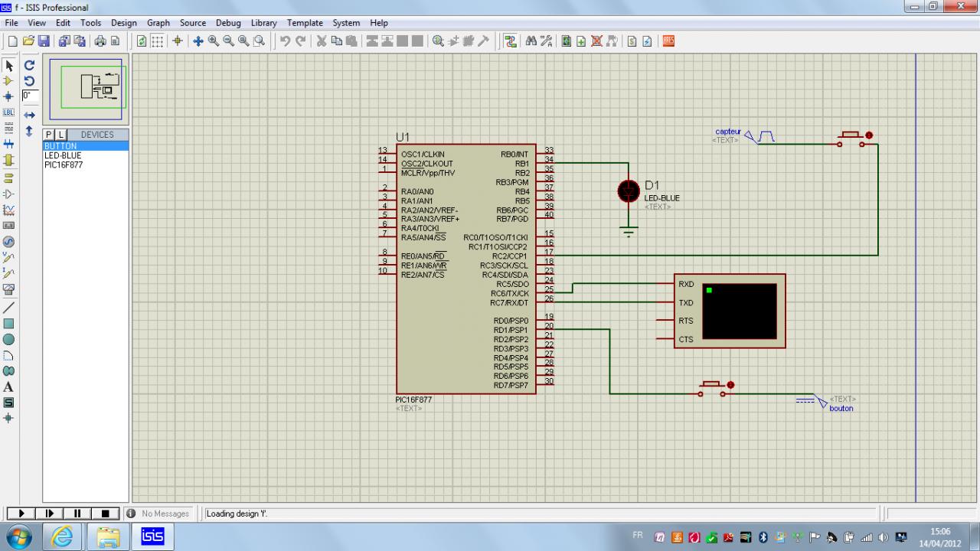Open the Debug menu

coord(228,23)
